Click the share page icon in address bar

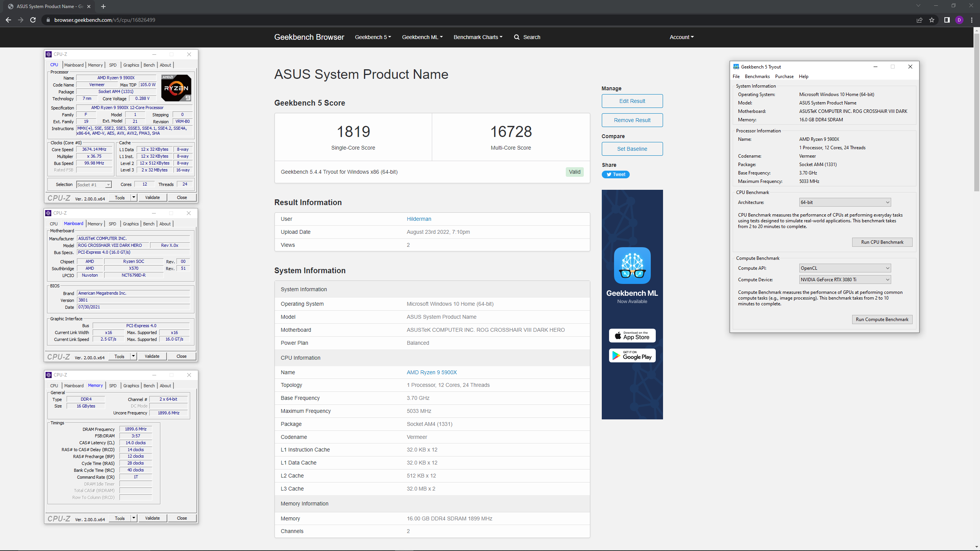point(920,20)
